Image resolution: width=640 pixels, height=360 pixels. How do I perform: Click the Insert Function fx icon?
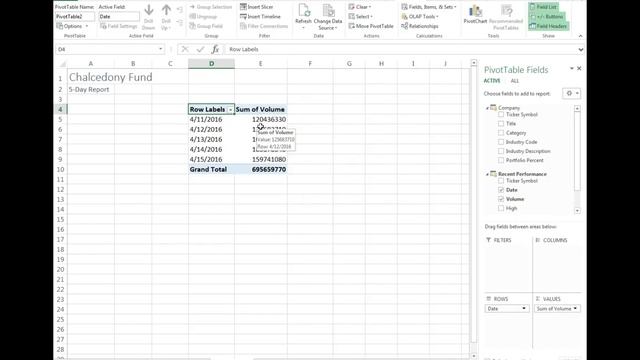coord(215,49)
